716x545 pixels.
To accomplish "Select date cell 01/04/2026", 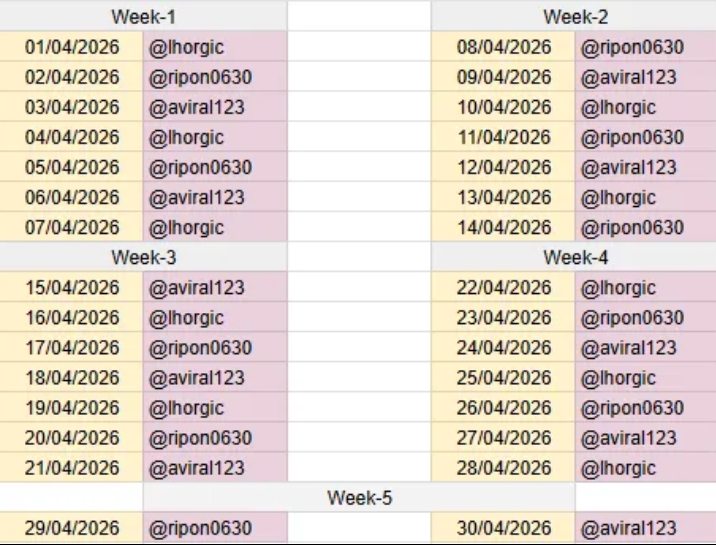I will (x=72, y=47).
